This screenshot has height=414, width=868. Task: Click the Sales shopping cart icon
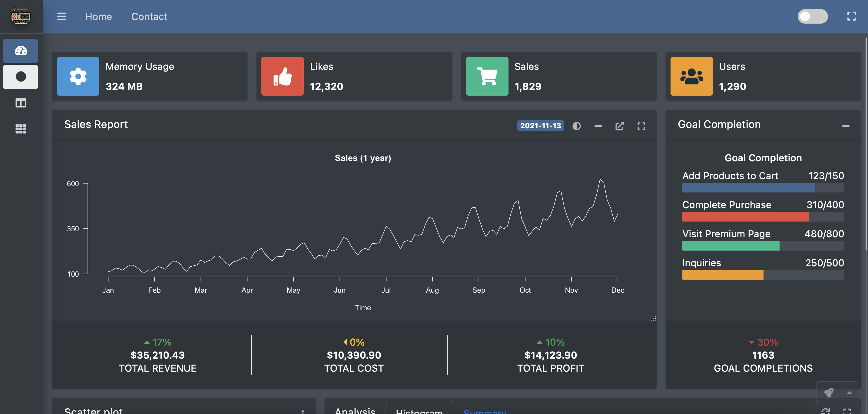pos(487,76)
